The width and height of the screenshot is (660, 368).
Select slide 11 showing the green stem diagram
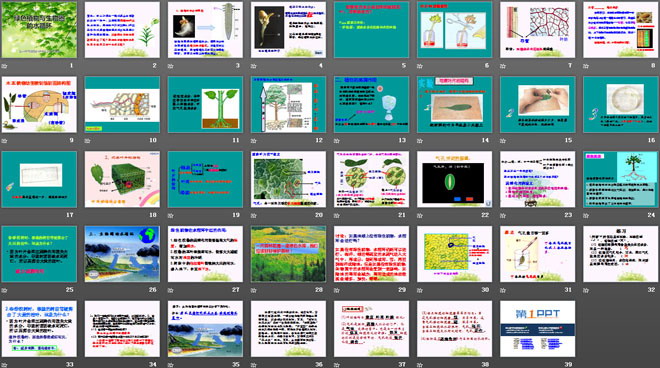coord(205,104)
